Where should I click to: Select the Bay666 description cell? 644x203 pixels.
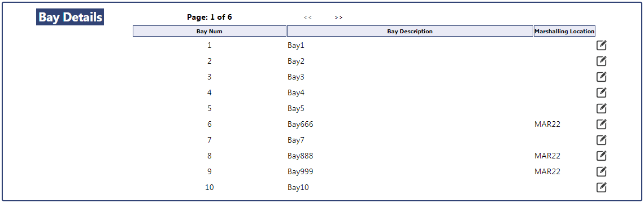(x=300, y=124)
